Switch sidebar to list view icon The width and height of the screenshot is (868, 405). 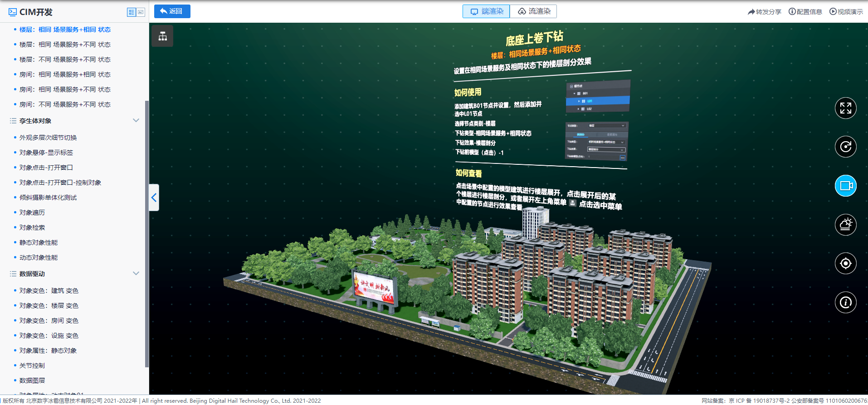132,12
